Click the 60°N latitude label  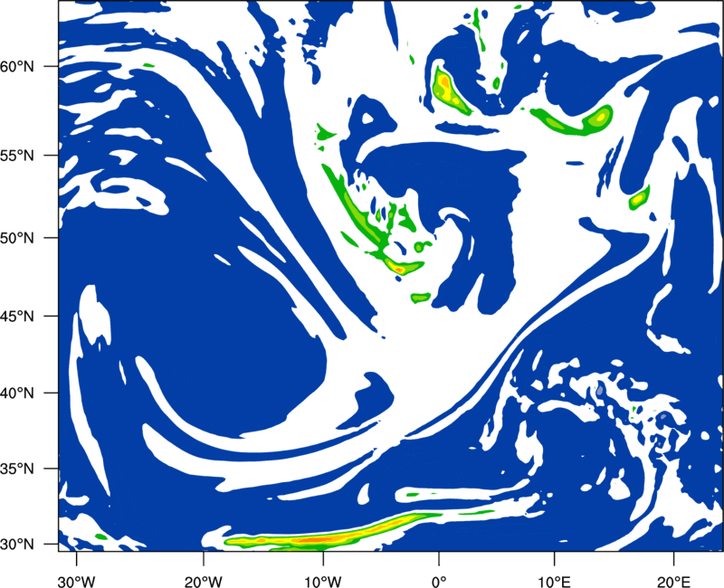point(17,67)
